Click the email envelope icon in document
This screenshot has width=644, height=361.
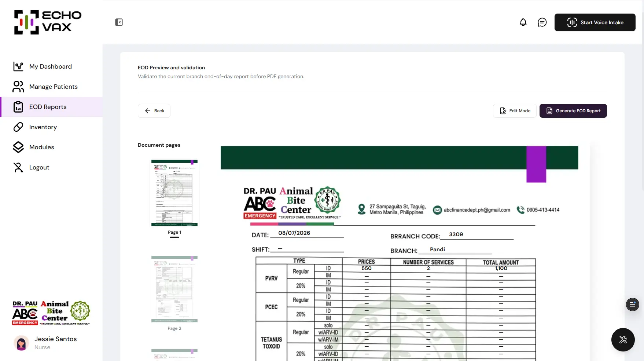pyautogui.click(x=437, y=210)
